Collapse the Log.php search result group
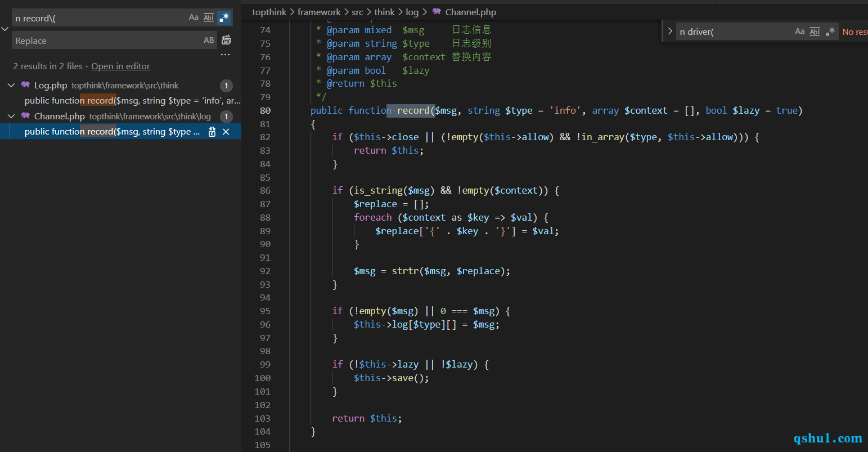This screenshot has width=868, height=452. tap(11, 85)
